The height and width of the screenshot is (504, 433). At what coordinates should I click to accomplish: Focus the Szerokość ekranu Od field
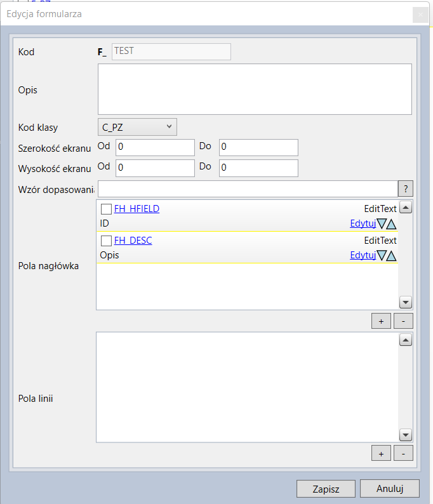click(x=156, y=147)
